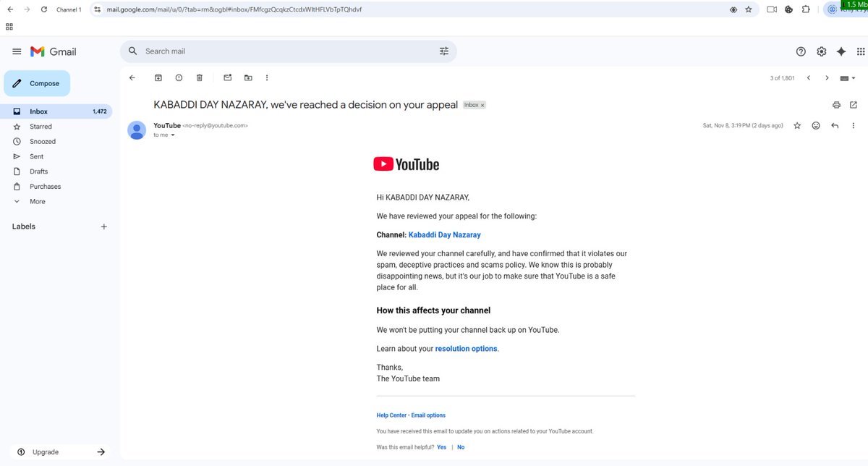This screenshot has width=868, height=466.
Task: Reload the page
Action: (44, 9)
